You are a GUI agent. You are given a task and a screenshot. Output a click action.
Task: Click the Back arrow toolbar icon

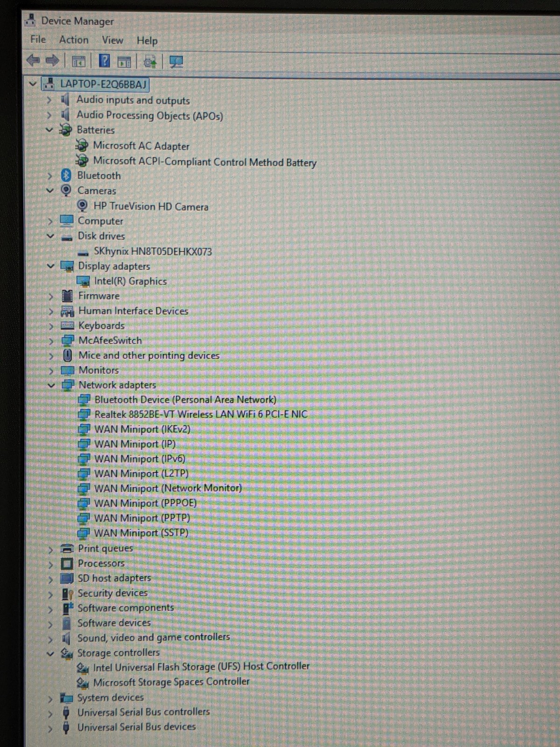tap(33, 61)
